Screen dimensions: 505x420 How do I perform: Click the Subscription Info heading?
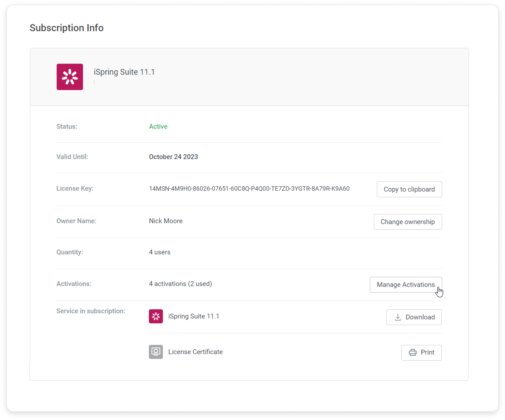tap(66, 28)
